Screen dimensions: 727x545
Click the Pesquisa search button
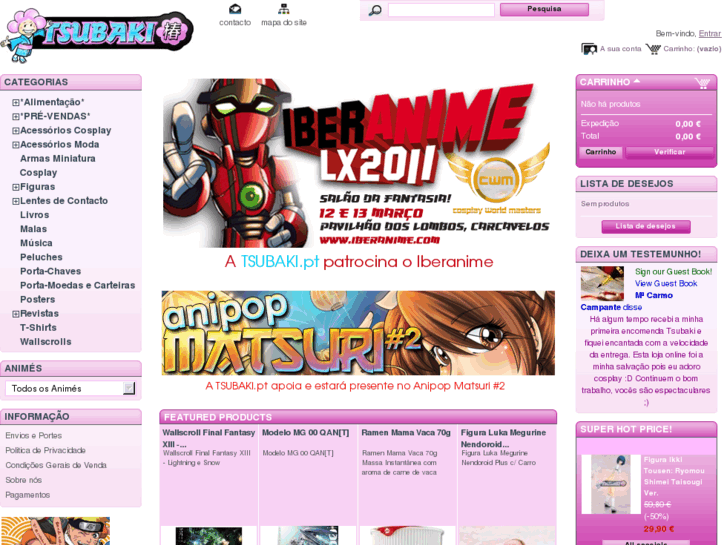544,9
